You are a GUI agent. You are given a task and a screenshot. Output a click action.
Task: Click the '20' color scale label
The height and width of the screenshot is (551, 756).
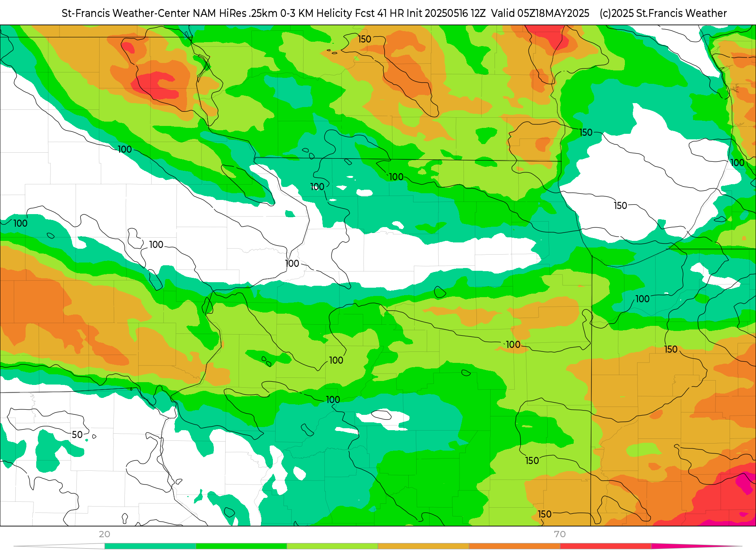104,534
